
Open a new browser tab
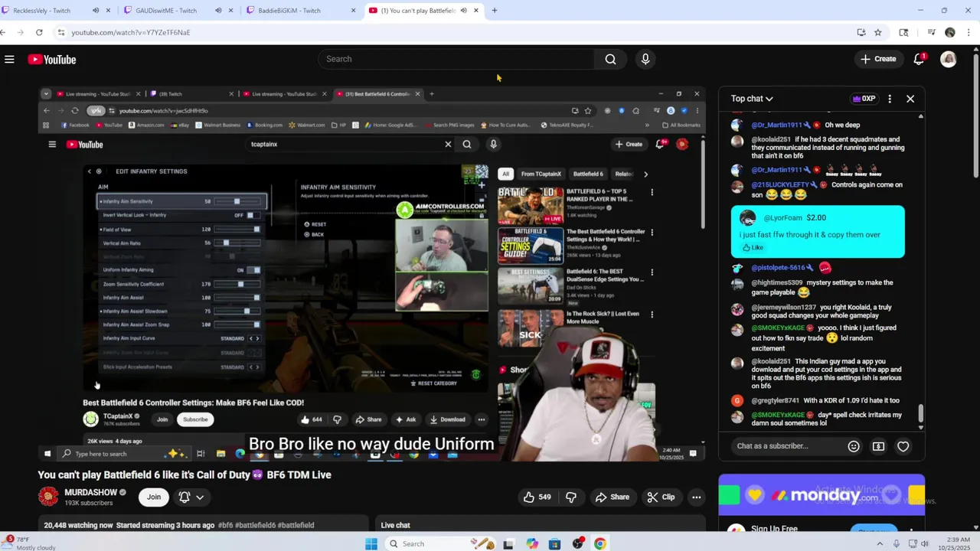click(495, 11)
